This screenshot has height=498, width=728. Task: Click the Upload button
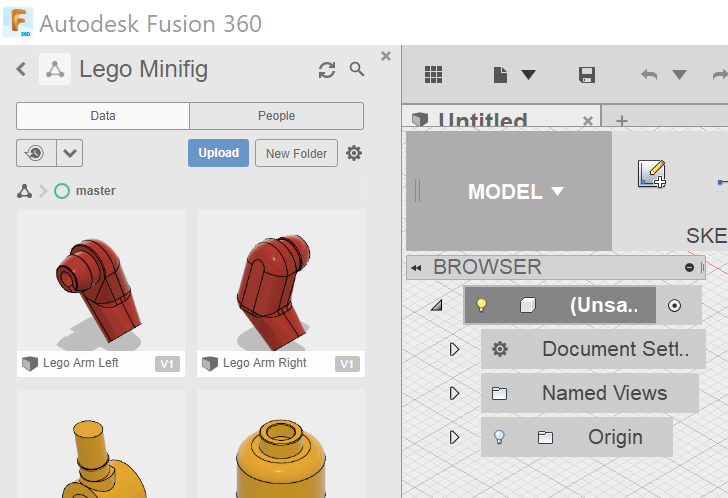click(218, 153)
